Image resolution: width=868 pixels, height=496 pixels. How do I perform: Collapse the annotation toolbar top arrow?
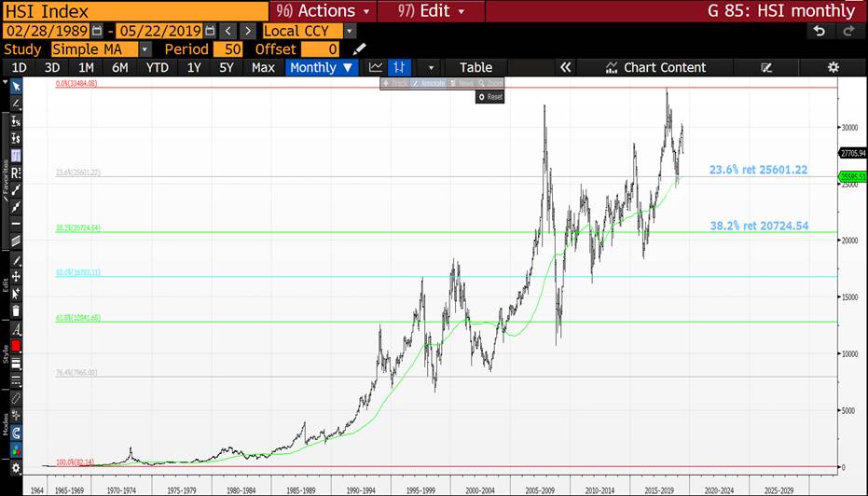tap(5, 82)
